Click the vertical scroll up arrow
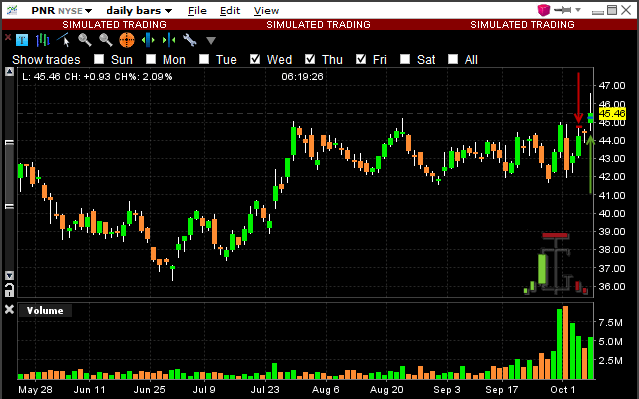 point(9,72)
